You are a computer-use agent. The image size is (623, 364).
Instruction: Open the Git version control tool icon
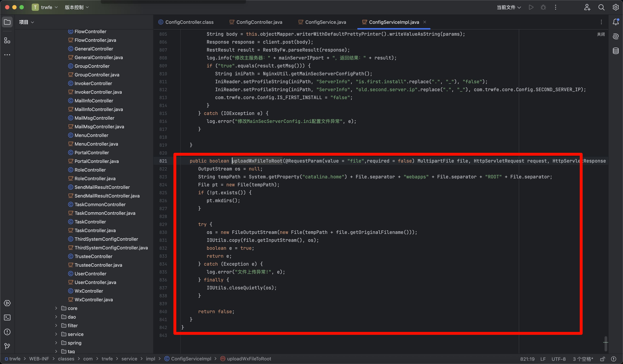(7, 346)
